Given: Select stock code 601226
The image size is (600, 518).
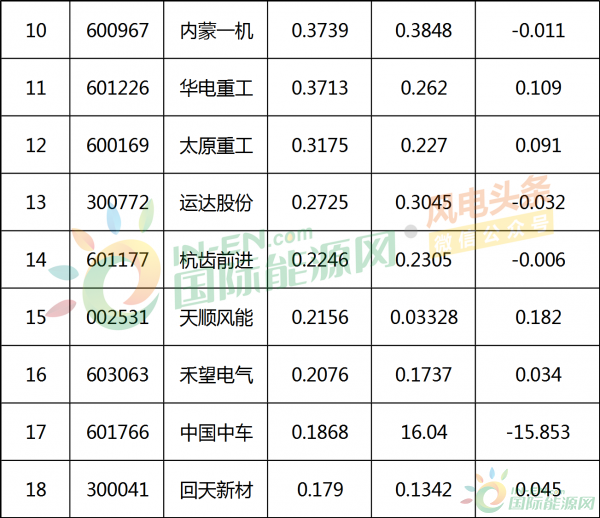Looking at the screenshot, I should click(117, 88).
